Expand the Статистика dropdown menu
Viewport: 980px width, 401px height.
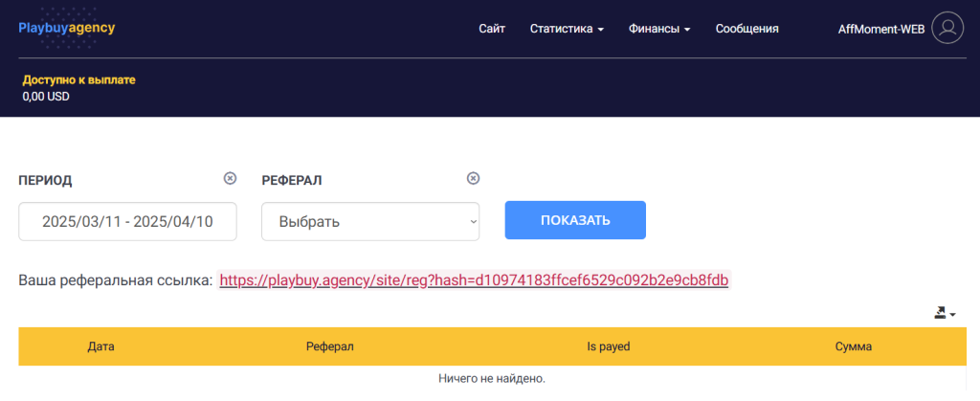click(567, 29)
